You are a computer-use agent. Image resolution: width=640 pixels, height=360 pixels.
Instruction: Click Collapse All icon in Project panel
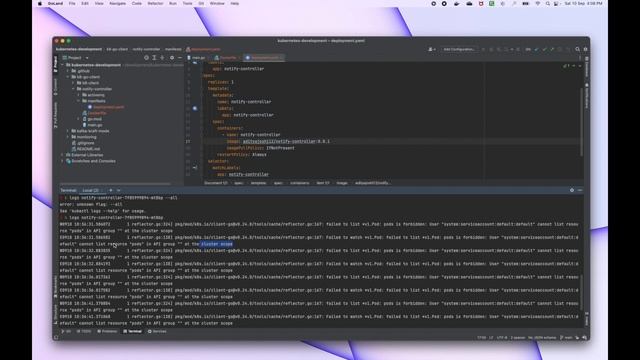[162, 58]
